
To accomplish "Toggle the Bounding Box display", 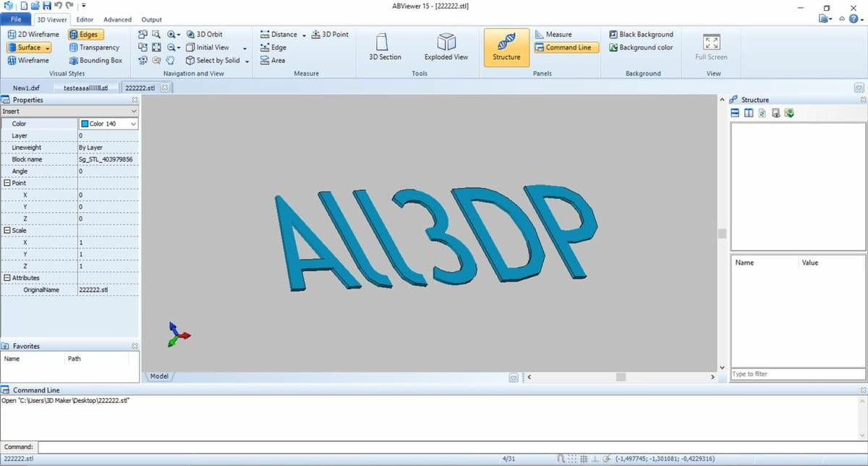I will (x=95, y=60).
